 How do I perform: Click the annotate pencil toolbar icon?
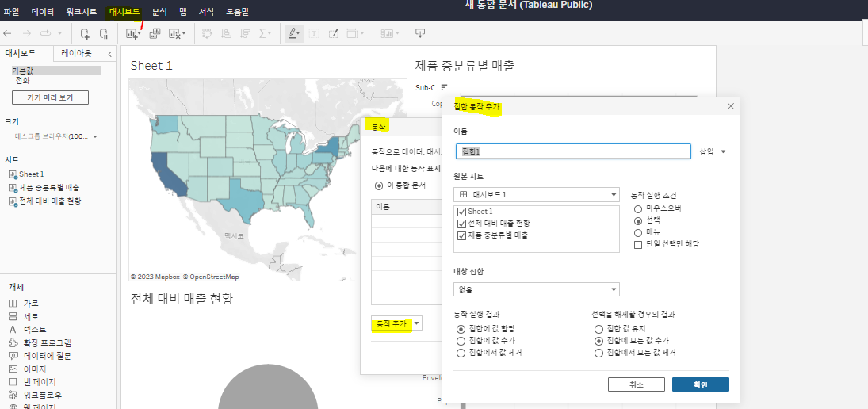333,34
